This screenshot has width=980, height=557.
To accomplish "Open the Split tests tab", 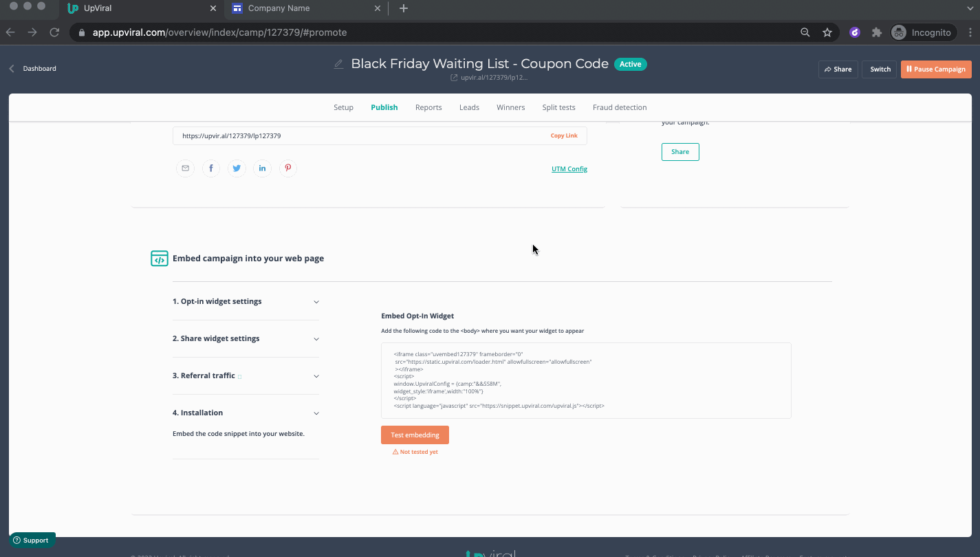I will click(x=558, y=107).
